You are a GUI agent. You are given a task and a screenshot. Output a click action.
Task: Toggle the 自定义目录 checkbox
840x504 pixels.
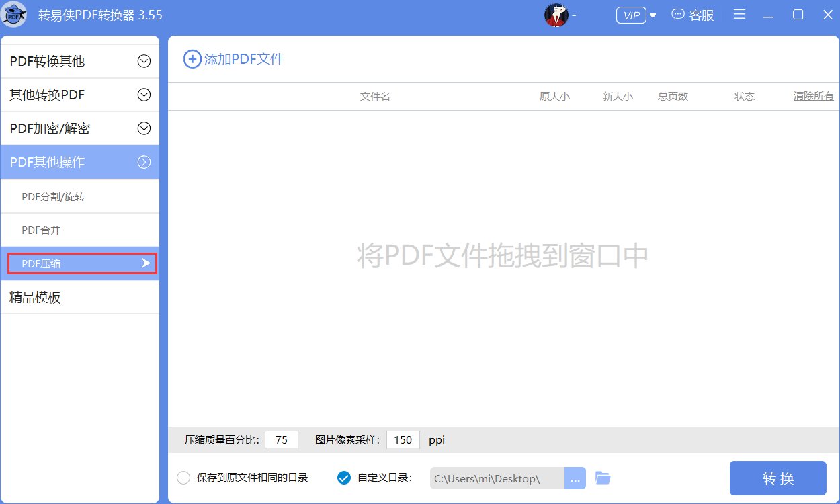(x=344, y=478)
